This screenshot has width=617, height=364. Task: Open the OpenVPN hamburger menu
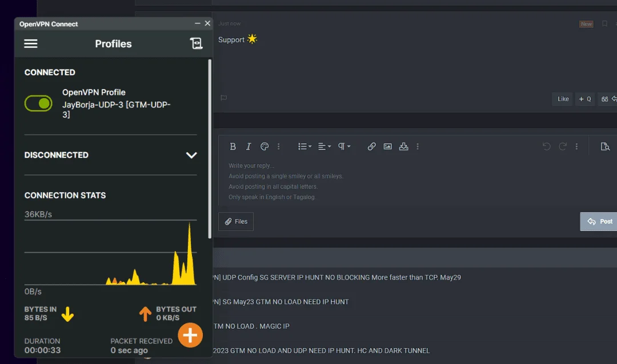pos(31,43)
